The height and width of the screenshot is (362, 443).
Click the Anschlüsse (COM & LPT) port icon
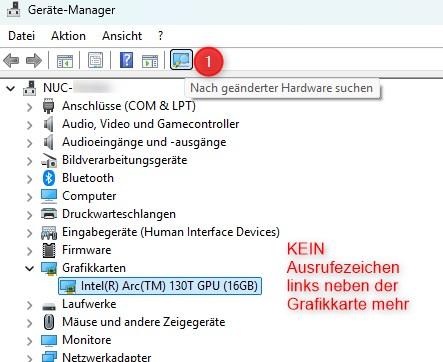(x=49, y=106)
